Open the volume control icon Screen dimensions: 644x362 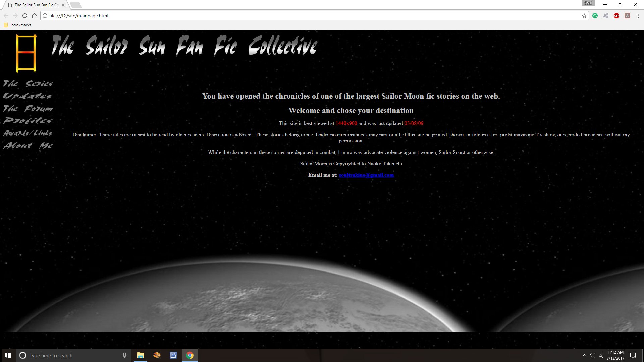[592, 355]
